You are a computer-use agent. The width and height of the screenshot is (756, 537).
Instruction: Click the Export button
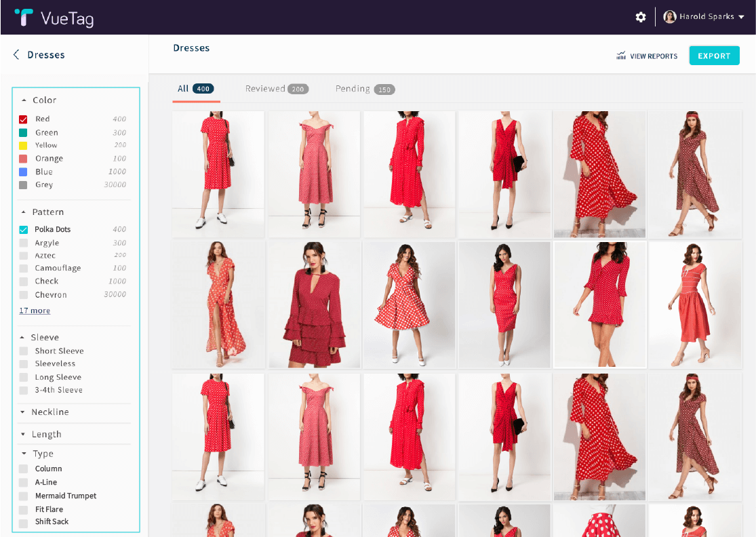(714, 56)
